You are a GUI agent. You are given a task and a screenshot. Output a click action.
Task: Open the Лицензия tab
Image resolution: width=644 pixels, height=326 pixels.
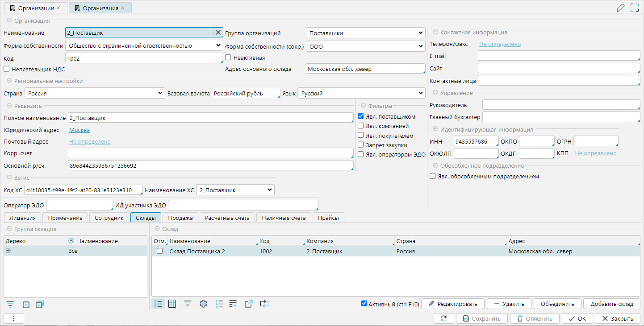click(x=23, y=218)
